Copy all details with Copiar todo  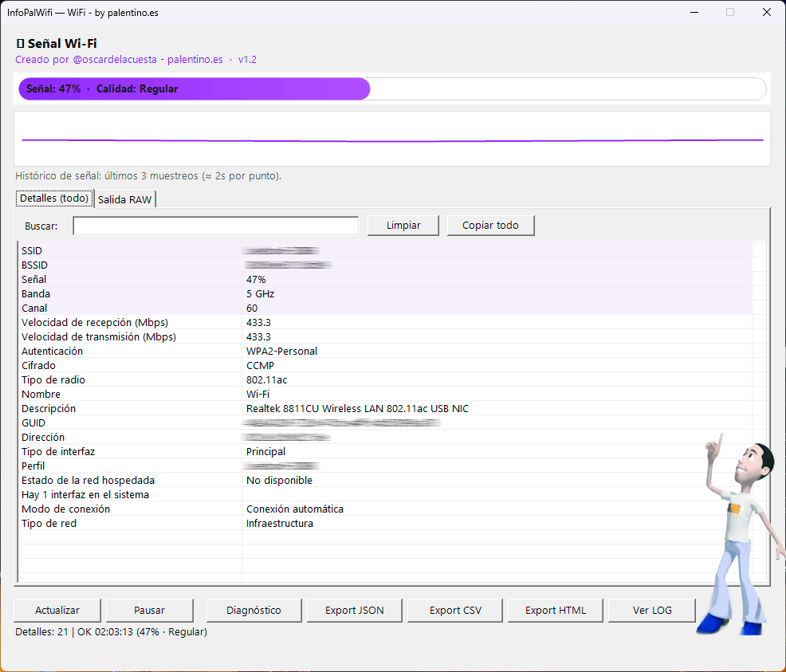tap(490, 226)
